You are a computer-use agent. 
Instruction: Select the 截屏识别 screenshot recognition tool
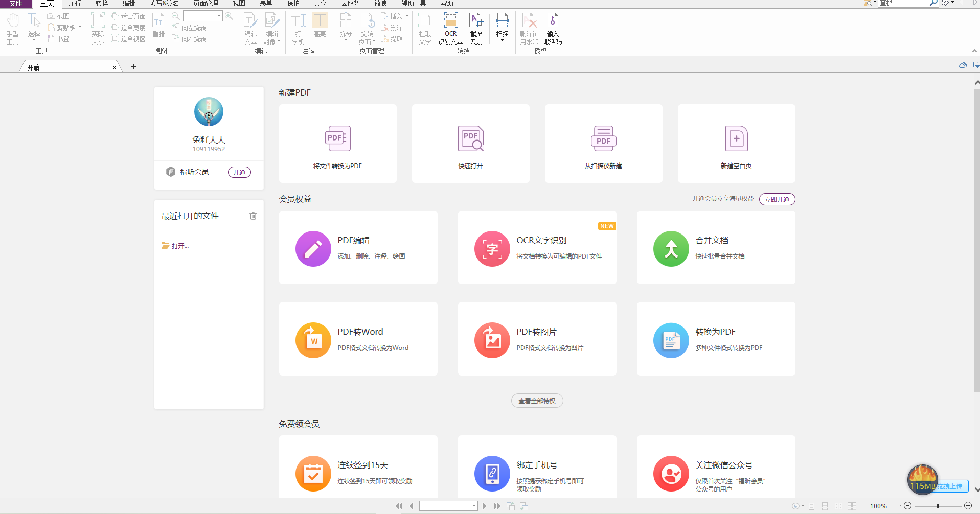click(x=476, y=29)
